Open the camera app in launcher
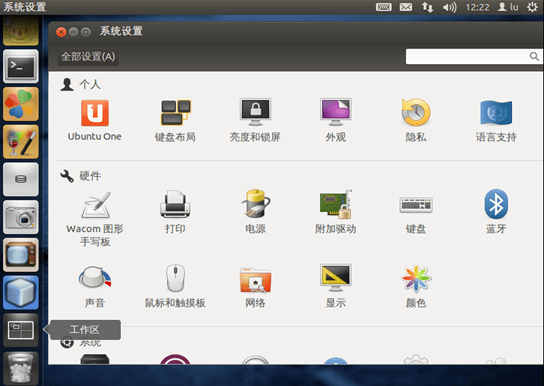 tap(21, 217)
